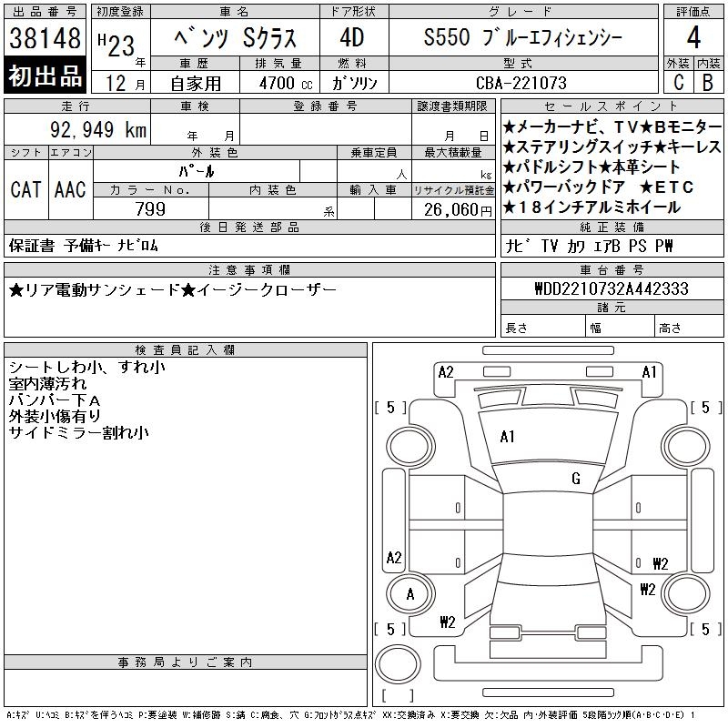Select the ★リア電動サンシェード★イージークローザー note
Screen dimensions: 728x728
pyautogui.click(x=172, y=290)
